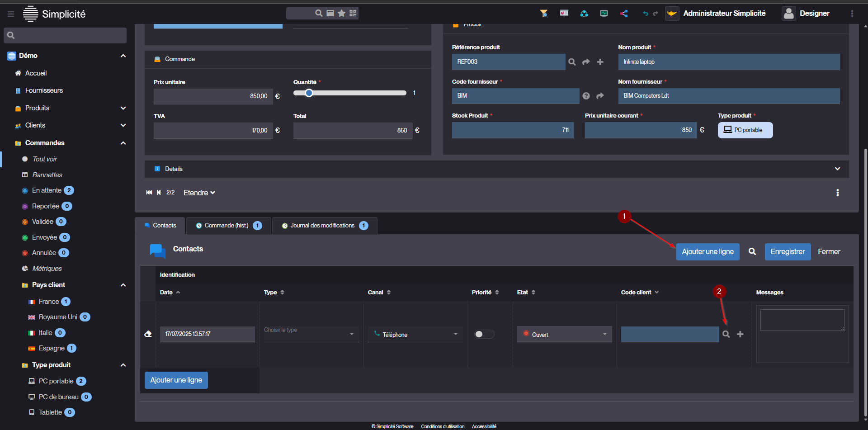Screen dimensions: 868x430
Task: Expand the Details section
Action: coord(837,169)
